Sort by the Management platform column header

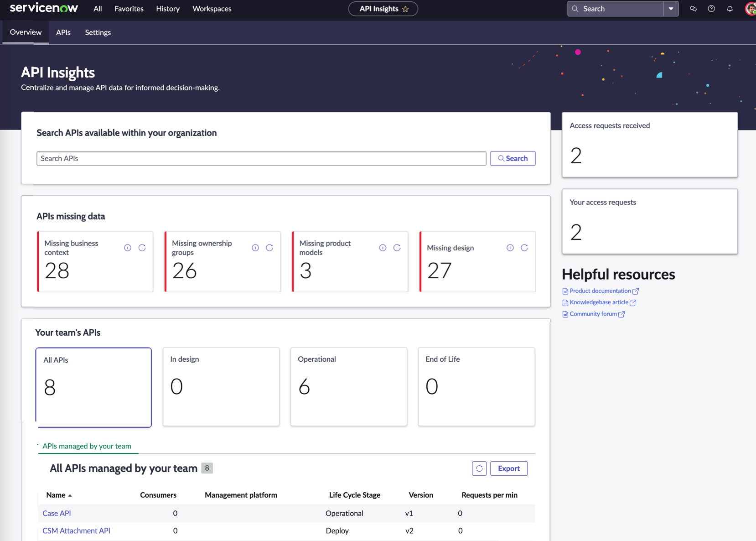pyautogui.click(x=241, y=495)
